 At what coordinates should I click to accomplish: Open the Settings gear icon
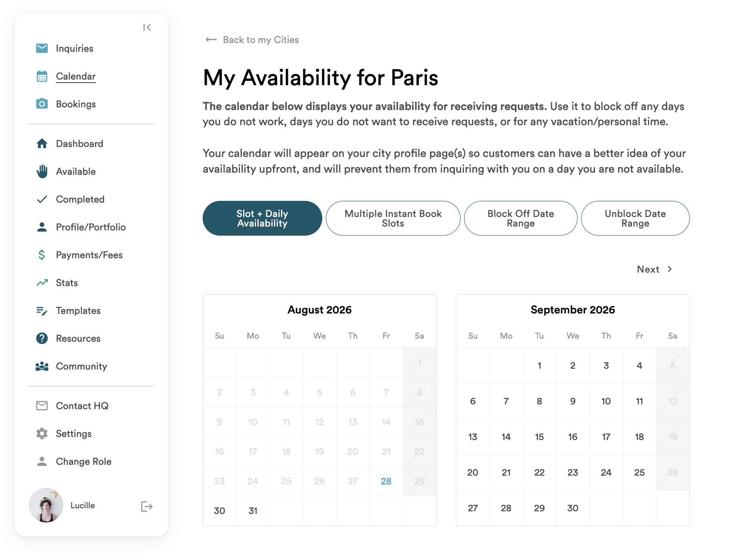click(42, 433)
